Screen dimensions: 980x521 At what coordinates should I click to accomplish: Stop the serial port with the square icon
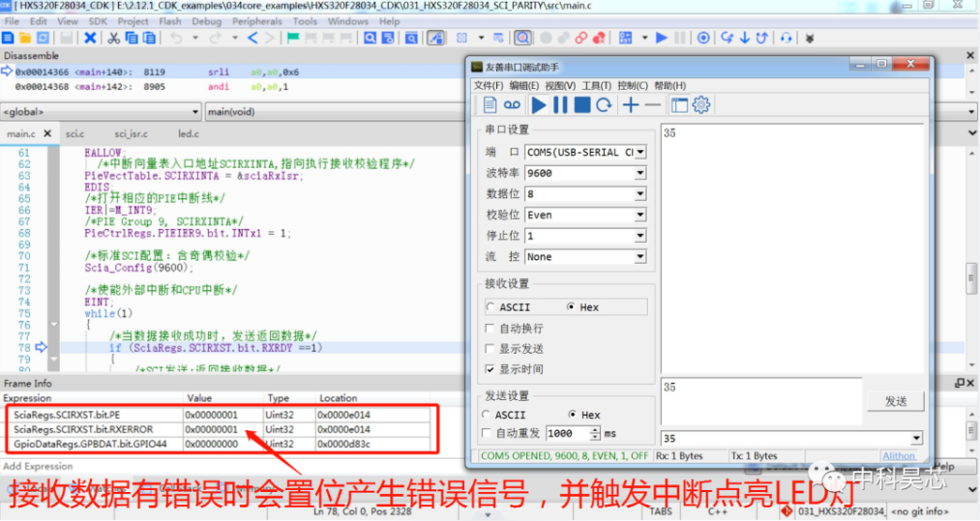point(581,105)
